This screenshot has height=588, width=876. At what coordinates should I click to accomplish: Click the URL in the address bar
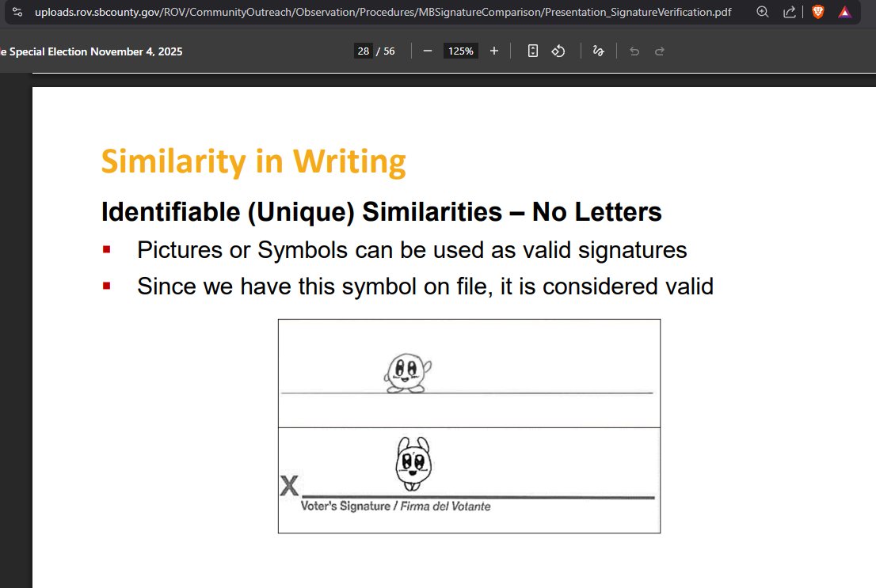[383, 12]
